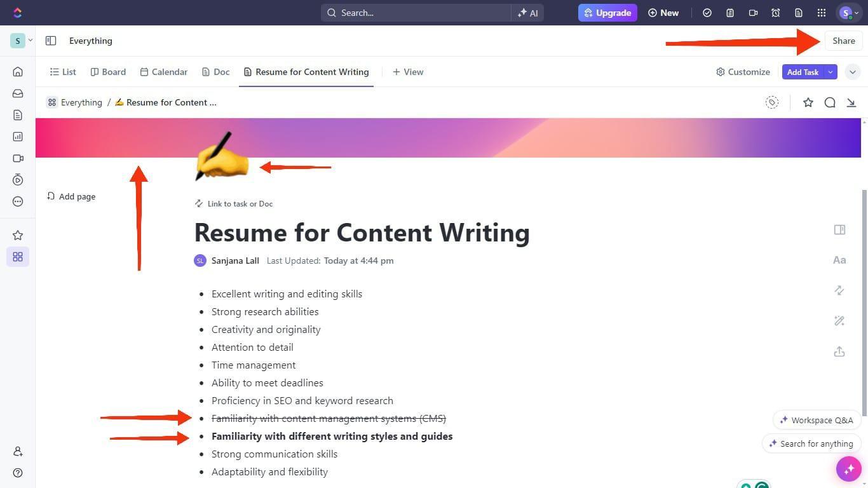868x488 pixels.
Task: Go to Home in left sidebar
Action: [x=18, y=72]
